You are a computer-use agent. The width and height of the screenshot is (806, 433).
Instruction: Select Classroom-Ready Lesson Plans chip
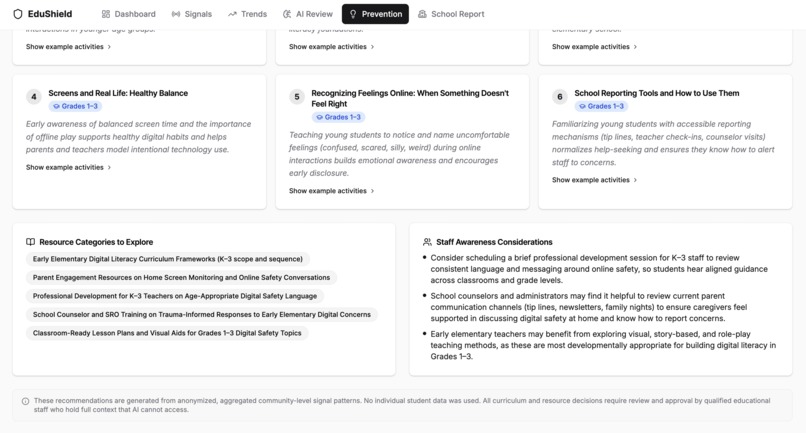tap(167, 333)
